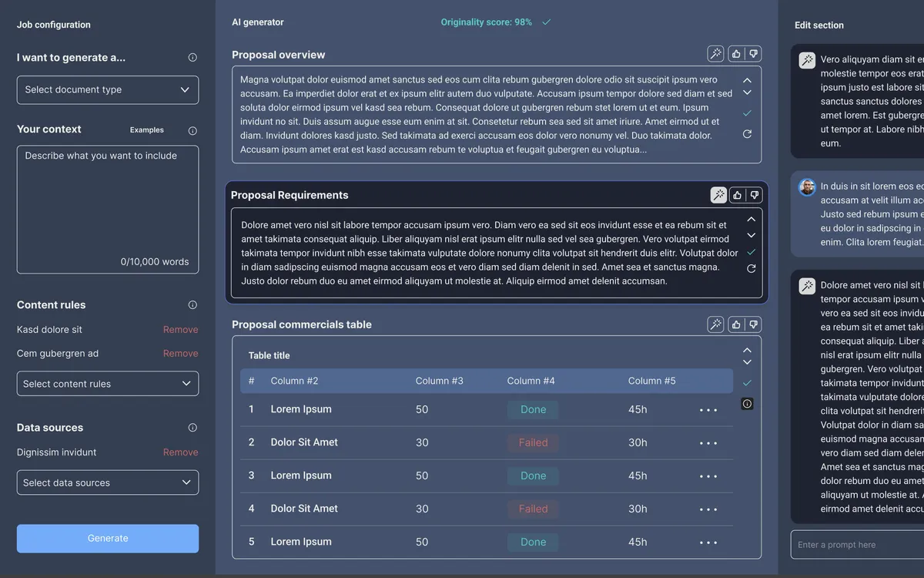This screenshot has width=924, height=578.
Task: Open info icon next to Your context
Action: pyautogui.click(x=192, y=130)
